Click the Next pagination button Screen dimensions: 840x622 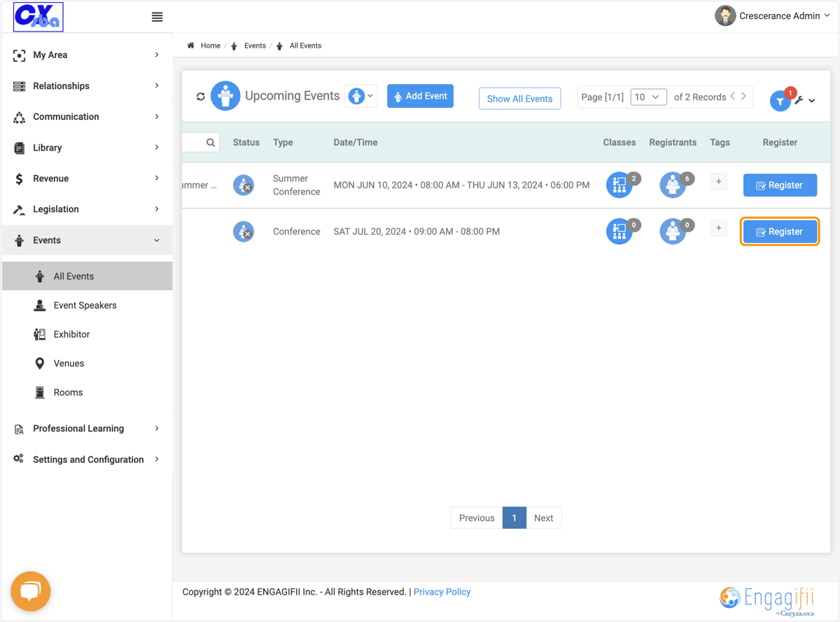tap(543, 518)
